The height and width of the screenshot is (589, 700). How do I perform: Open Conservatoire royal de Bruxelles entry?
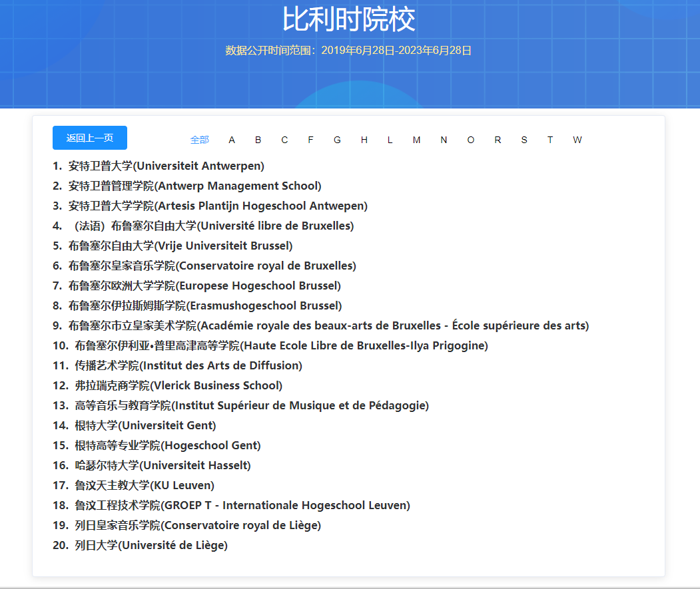204,266
